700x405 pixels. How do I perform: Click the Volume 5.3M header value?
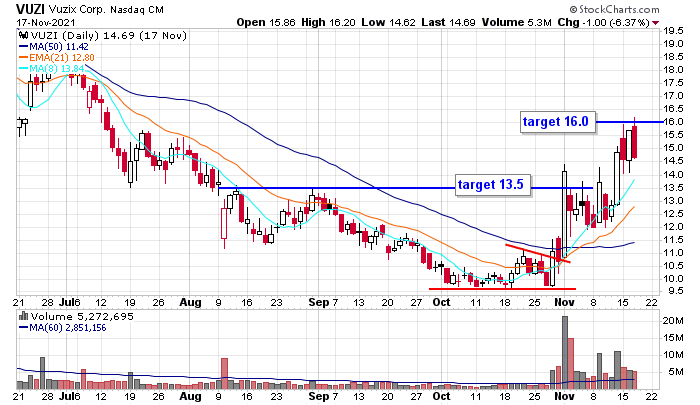pyautogui.click(x=517, y=22)
